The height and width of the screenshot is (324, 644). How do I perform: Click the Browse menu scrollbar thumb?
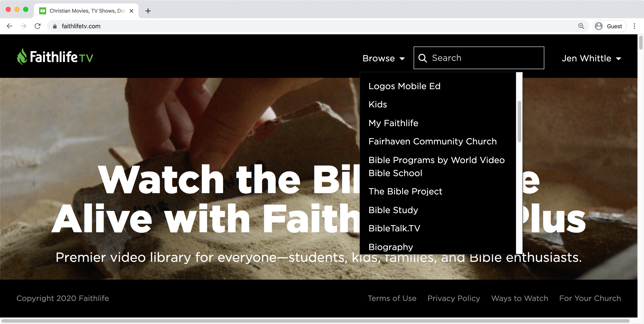click(x=519, y=122)
